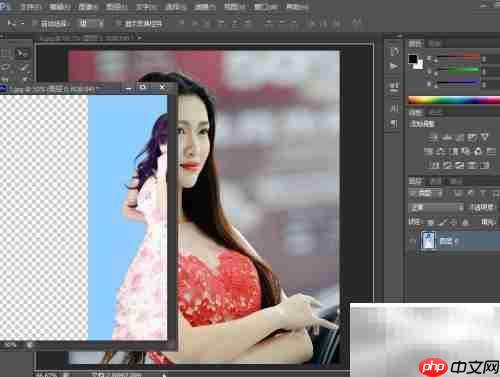Click the black foreground color swatch
This screenshot has height=377, width=500.
(413, 59)
